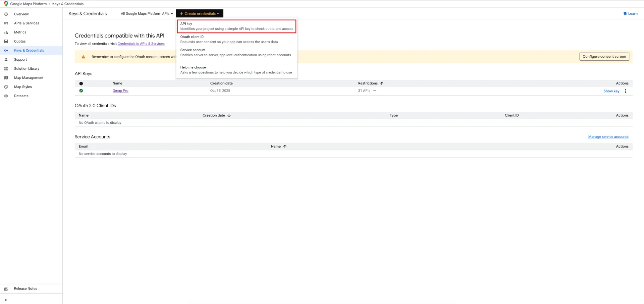This screenshot has width=644, height=304.
Task: Open the Gmap Pro API key link
Action: (x=120, y=91)
